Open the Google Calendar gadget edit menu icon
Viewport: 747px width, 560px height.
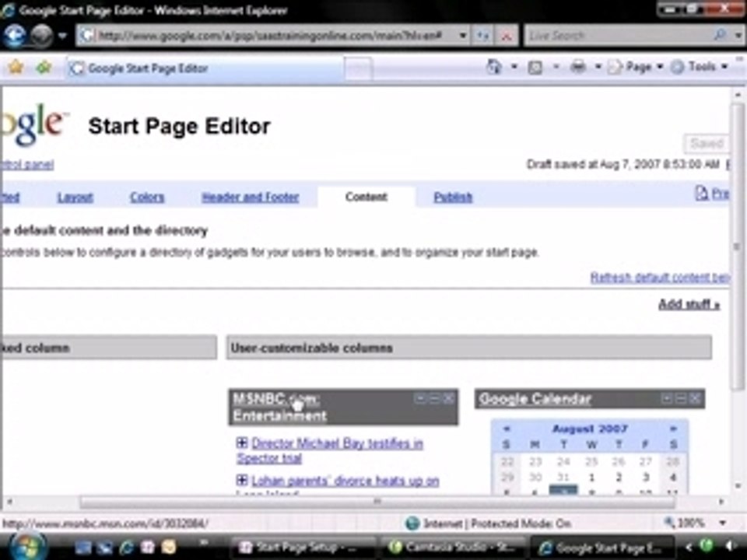click(667, 398)
